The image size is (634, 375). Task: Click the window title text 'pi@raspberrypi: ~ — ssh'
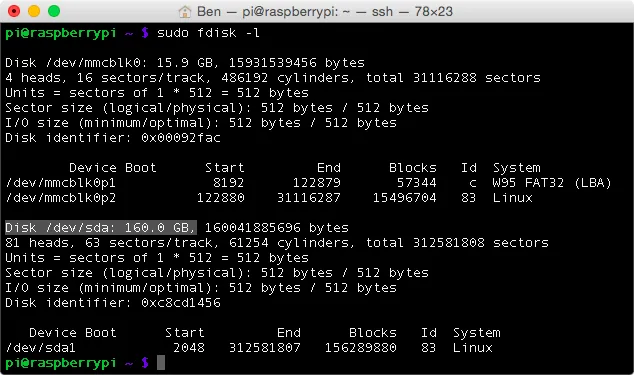point(317,12)
